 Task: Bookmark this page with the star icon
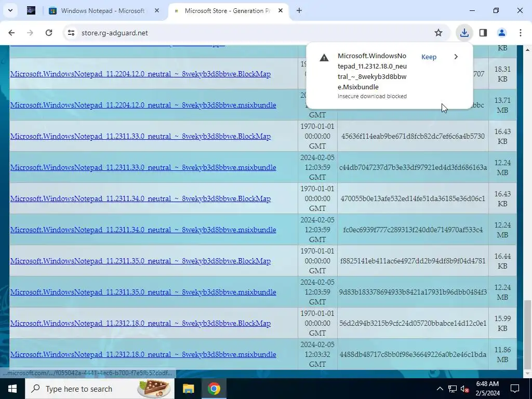pos(438,33)
